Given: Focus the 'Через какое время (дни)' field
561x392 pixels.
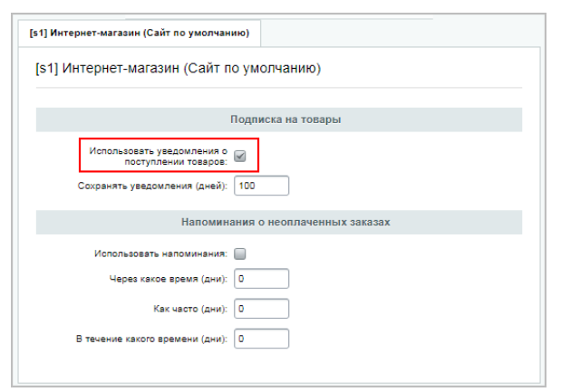Looking at the screenshot, I should pyautogui.click(x=261, y=278).
